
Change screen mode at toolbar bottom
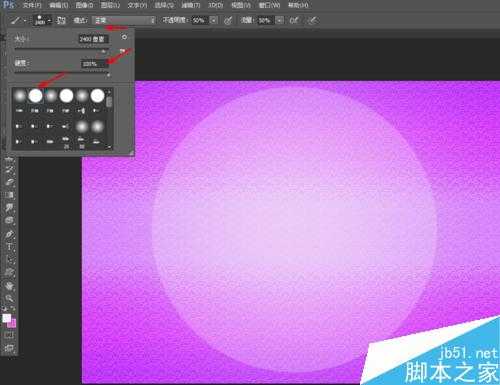click(9, 348)
